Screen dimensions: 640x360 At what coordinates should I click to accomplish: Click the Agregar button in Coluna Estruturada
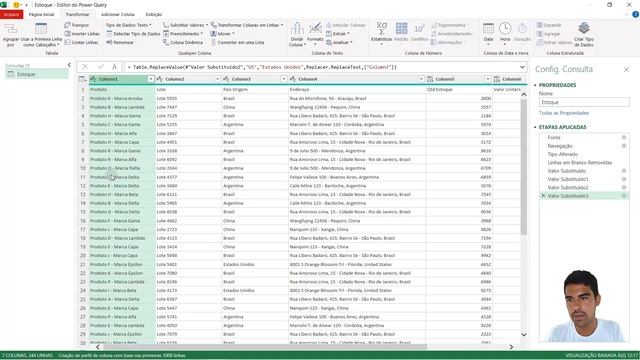[x=549, y=33]
